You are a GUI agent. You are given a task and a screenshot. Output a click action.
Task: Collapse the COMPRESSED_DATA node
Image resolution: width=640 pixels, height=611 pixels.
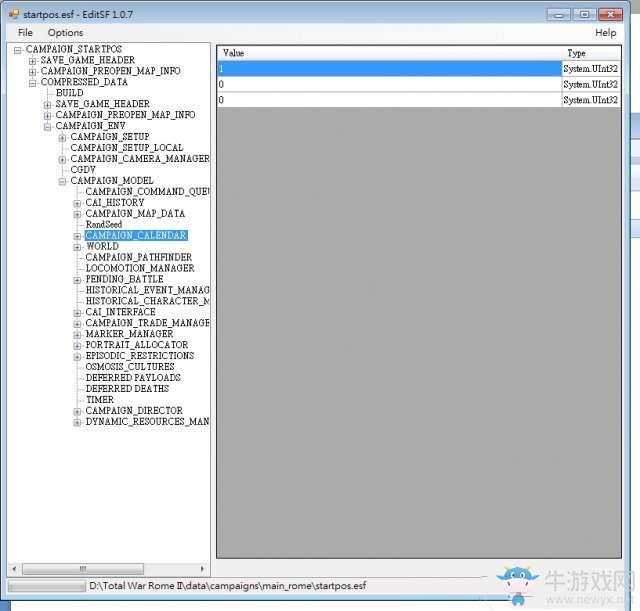point(32,83)
